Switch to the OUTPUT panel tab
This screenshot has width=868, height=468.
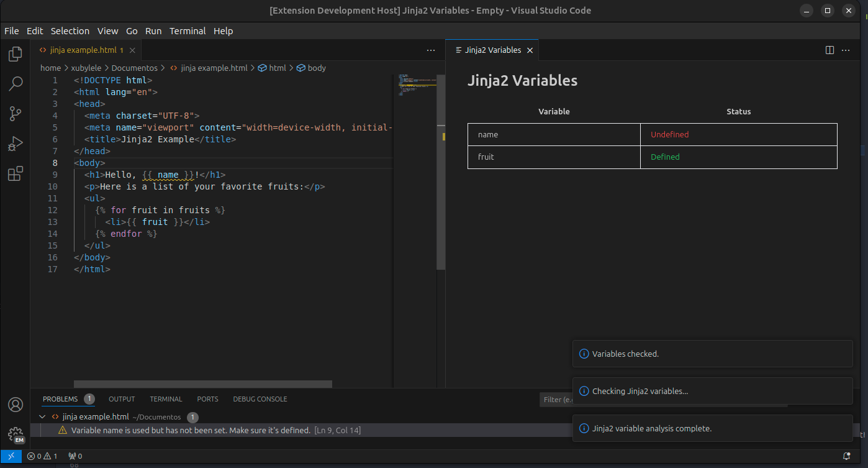122,399
